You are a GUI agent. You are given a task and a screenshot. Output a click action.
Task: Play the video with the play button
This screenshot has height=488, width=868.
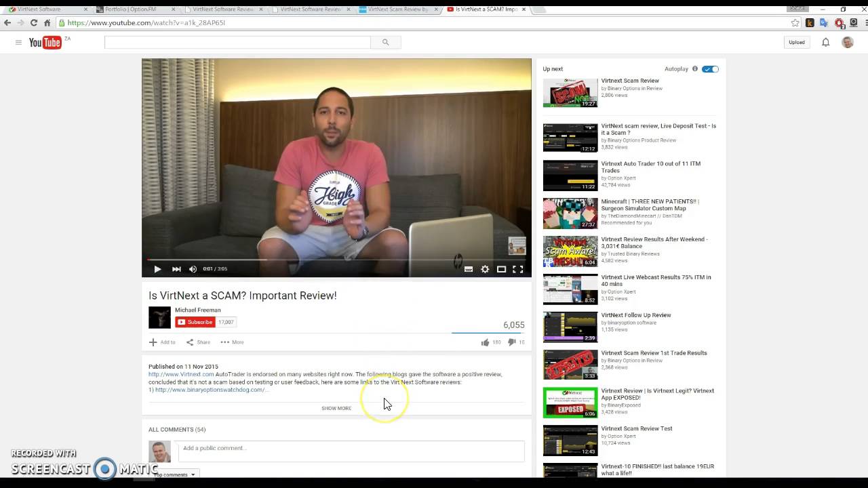coord(157,269)
